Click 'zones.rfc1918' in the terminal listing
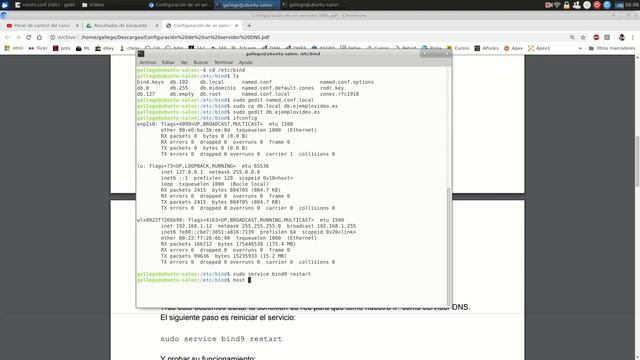640x360 pixels. point(340,94)
